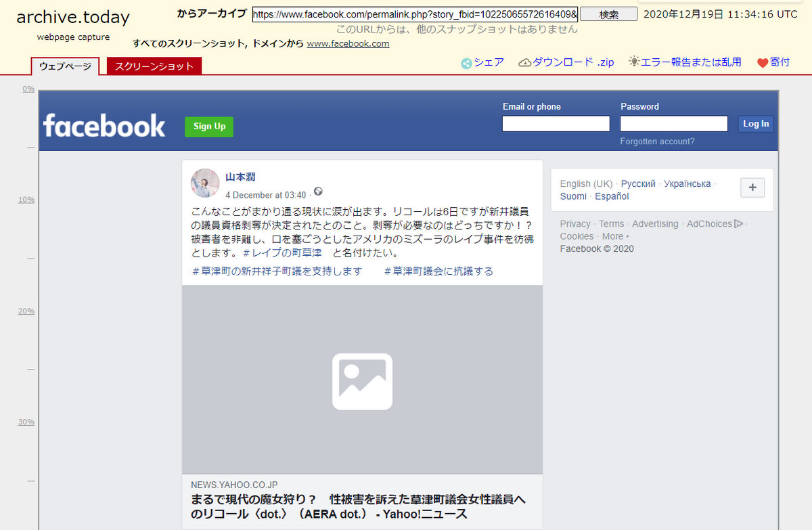Switch to the スクリーンショット tab
The image size is (812, 530).
point(154,66)
